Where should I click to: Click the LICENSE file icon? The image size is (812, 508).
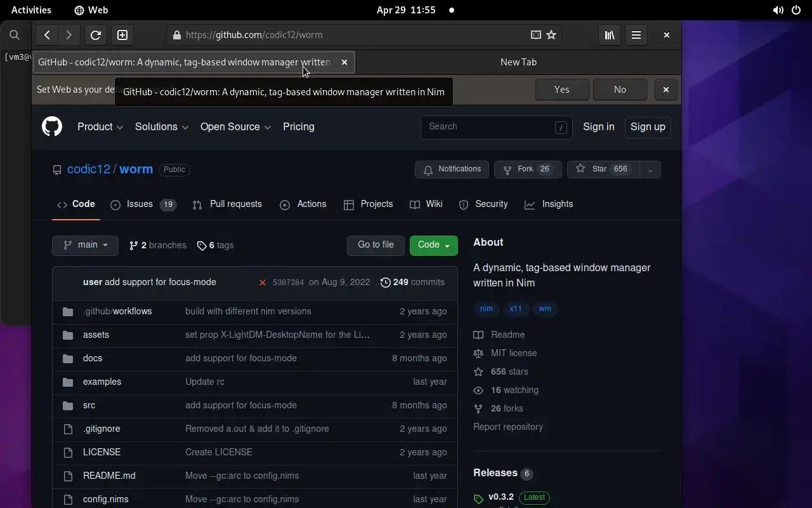tap(68, 452)
